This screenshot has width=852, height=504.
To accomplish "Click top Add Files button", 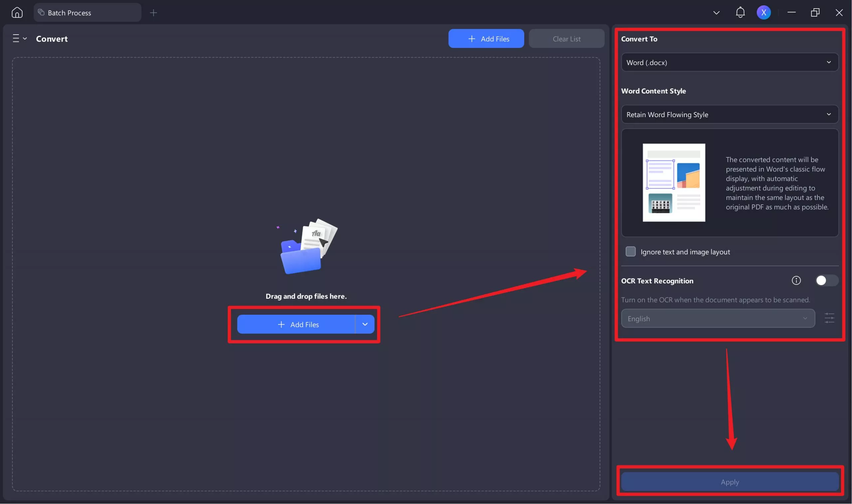I will 486,38.
